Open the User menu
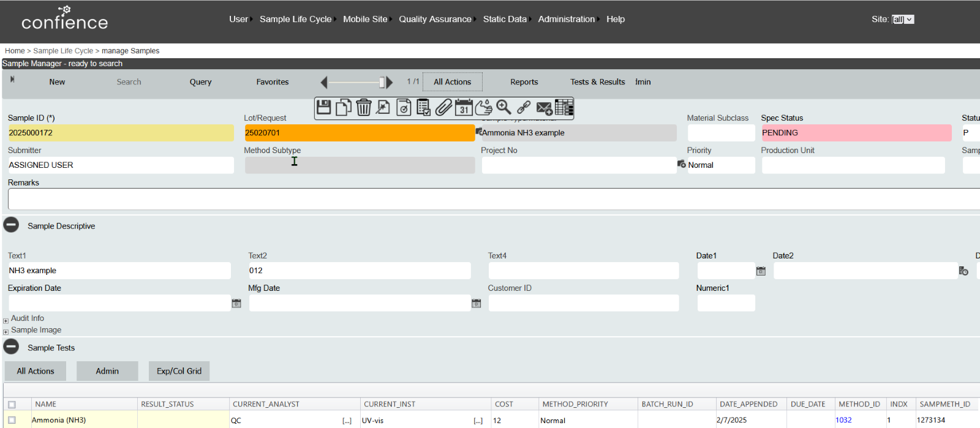 coord(239,19)
